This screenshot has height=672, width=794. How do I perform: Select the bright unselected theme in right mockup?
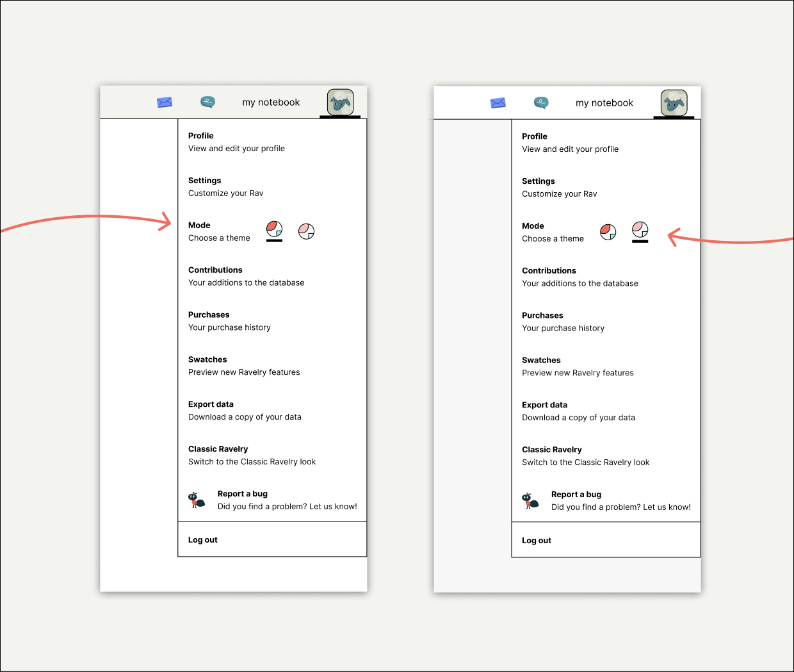[x=608, y=232]
